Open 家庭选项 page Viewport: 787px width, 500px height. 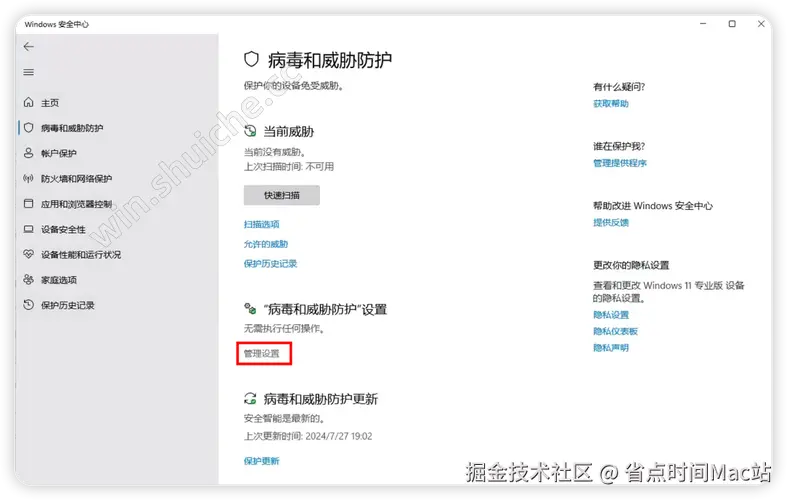tap(58, 280)
